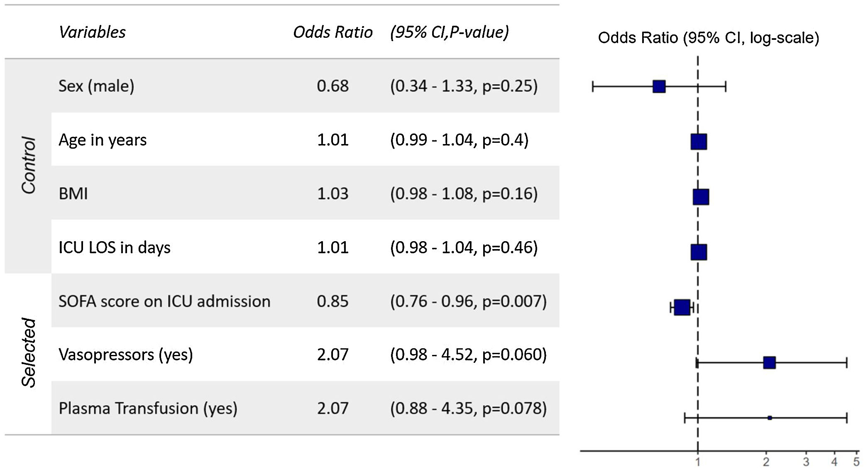The image size is (868, 472).
Task: Click the axis tick label 2
Action: click(766, 462)
